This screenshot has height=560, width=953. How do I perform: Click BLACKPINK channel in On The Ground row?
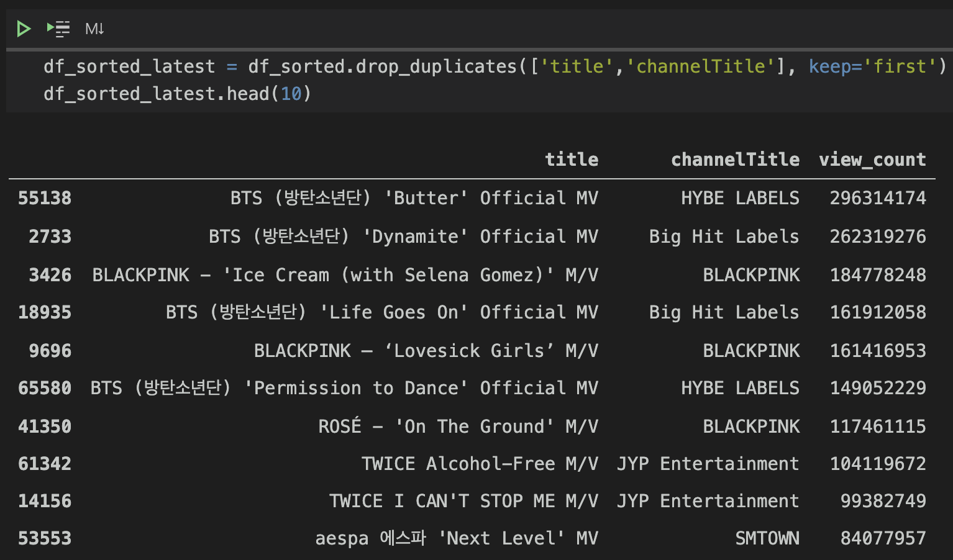point(752,427)
